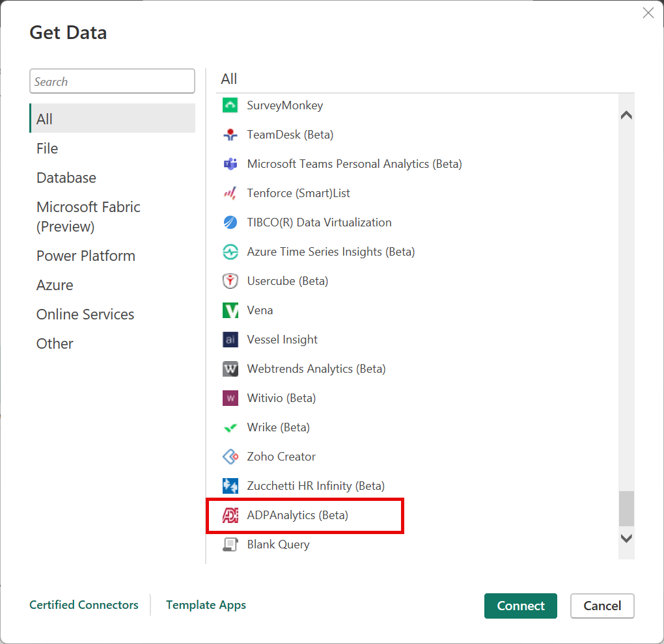
Task: Select Usercube (Beta) text entry
Action: tap(288, 281)
